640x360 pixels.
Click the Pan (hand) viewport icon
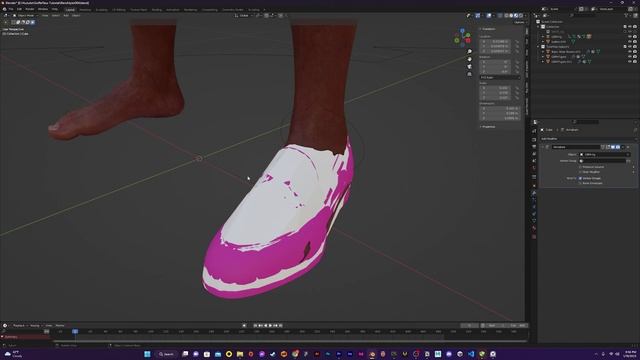pos(469,59)
